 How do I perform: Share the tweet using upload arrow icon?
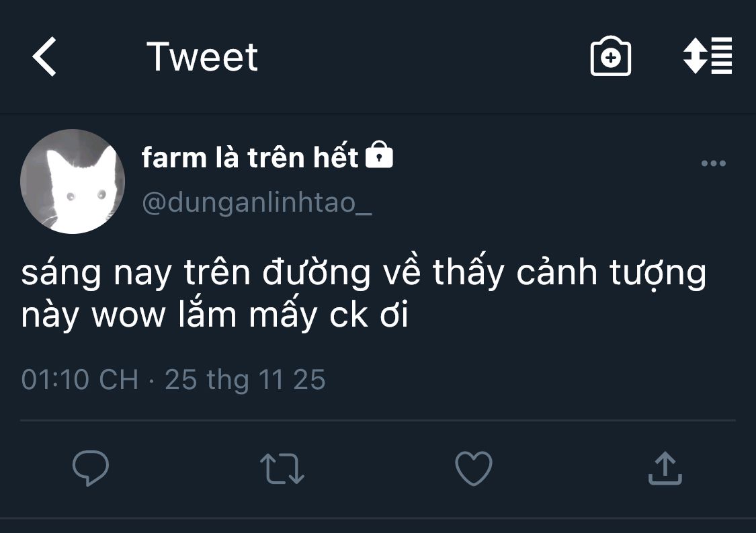click(665, 468)
